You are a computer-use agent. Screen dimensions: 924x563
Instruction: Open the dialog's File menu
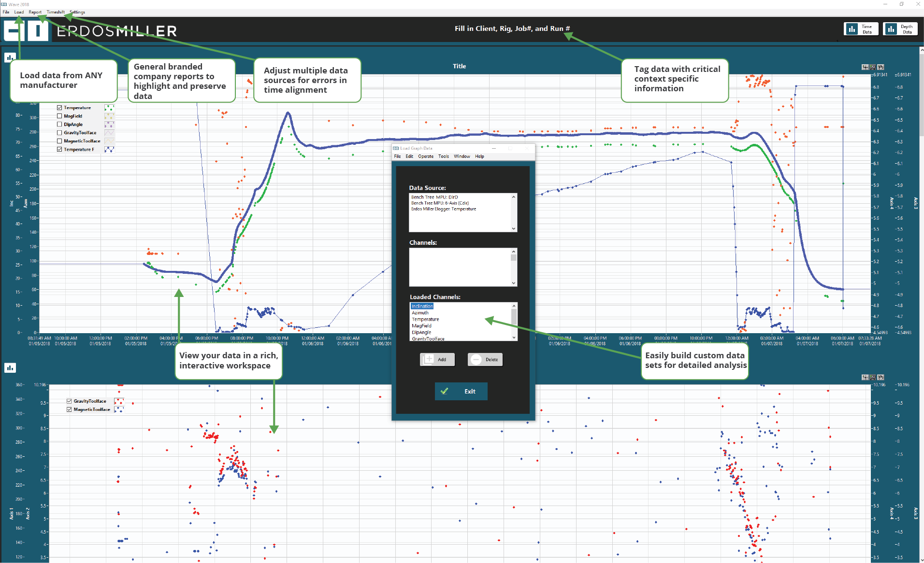[x=397, y=156]
